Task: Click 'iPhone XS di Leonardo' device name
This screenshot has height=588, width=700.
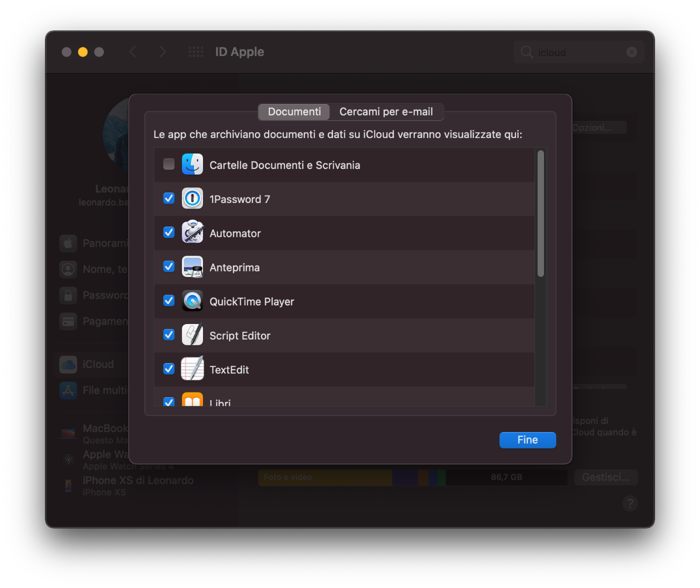Action: 138,480
